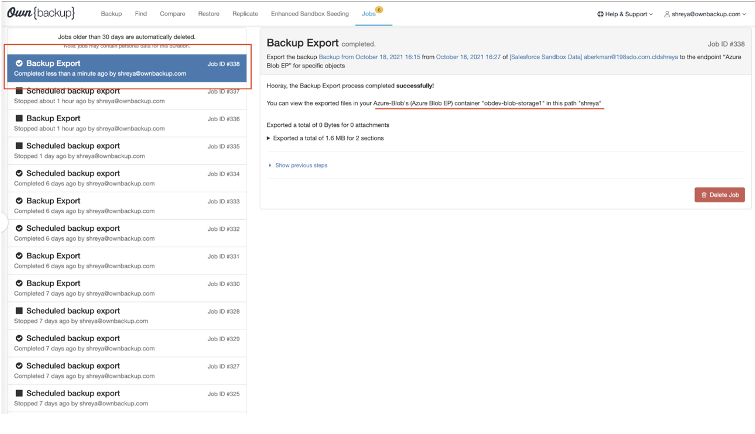Select Backup Export job stopped about 1 hour ago
This screenshot has height=434, width=755.
pos(127,123)
